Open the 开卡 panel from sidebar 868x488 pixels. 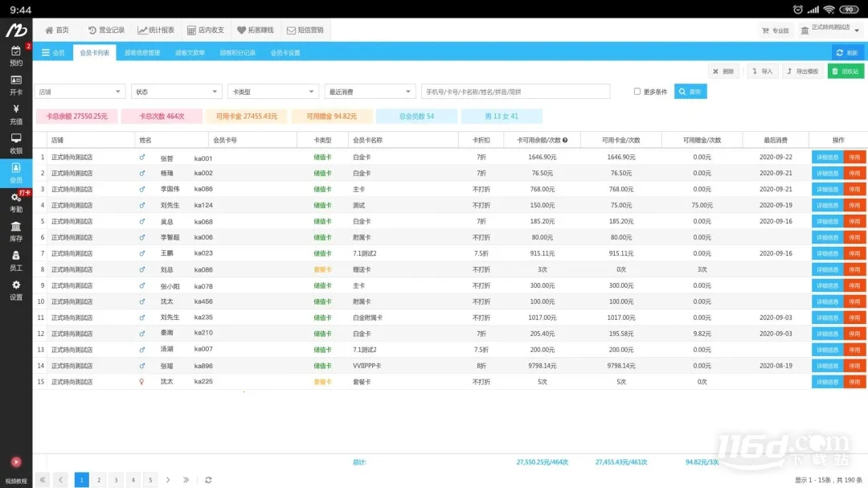click(16, 84)
